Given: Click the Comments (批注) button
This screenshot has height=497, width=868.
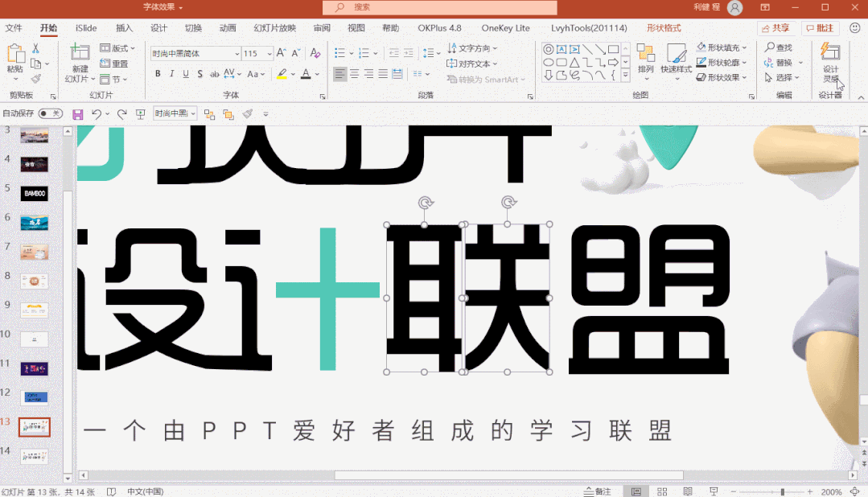Looking at the screenshot, I should click(x=820, y=28).
